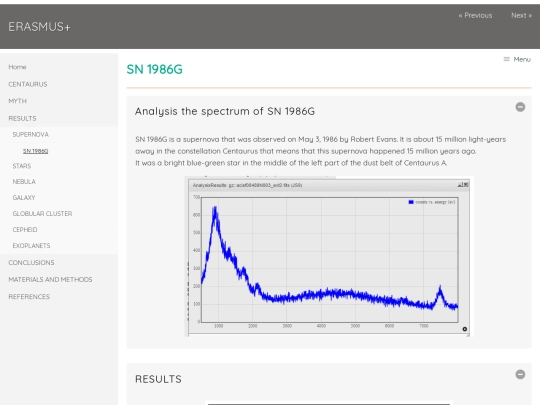Open the SUPERNOVA sub-item

click(31, 134)
